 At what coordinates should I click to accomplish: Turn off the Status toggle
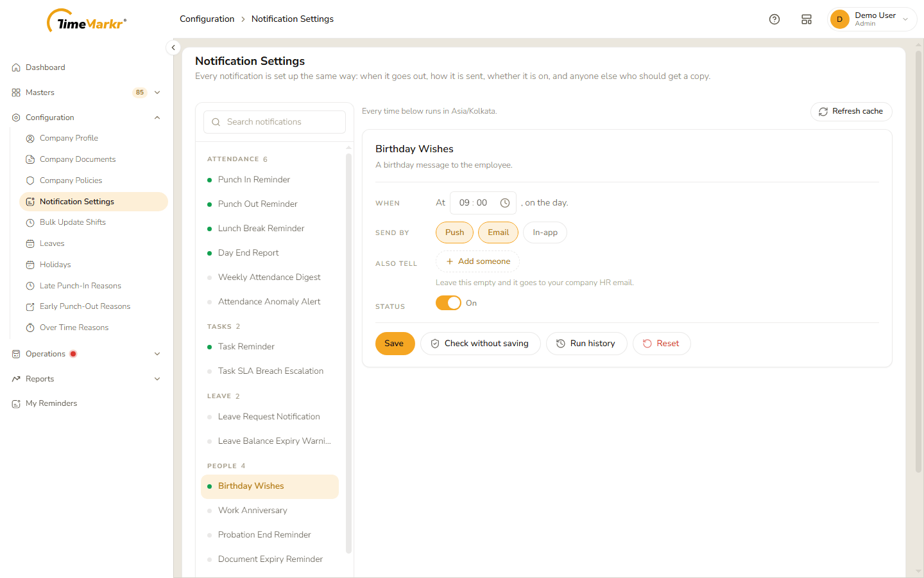tap(449, 303)
